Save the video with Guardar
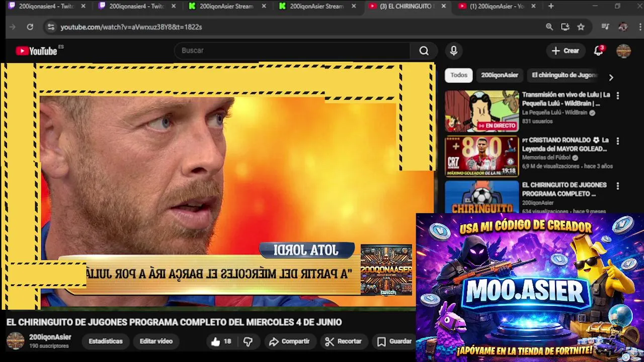This screenshot has width=644, height=362. [395, 341]
